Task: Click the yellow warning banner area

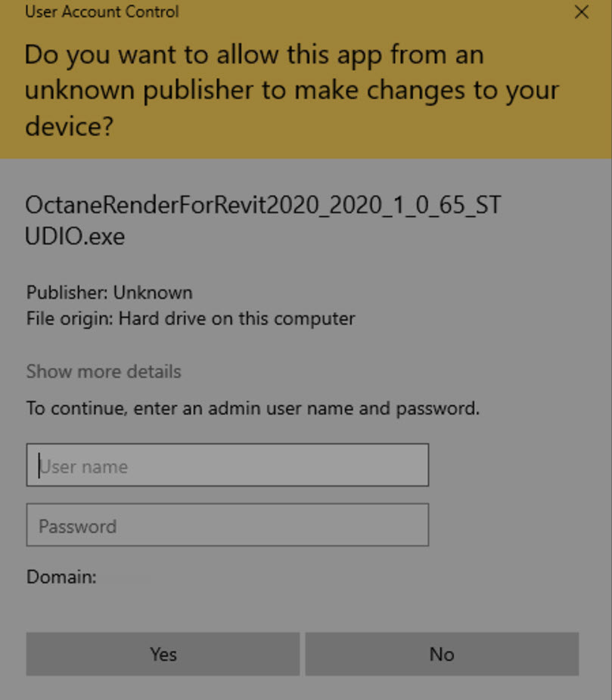Action: [530, 129]
